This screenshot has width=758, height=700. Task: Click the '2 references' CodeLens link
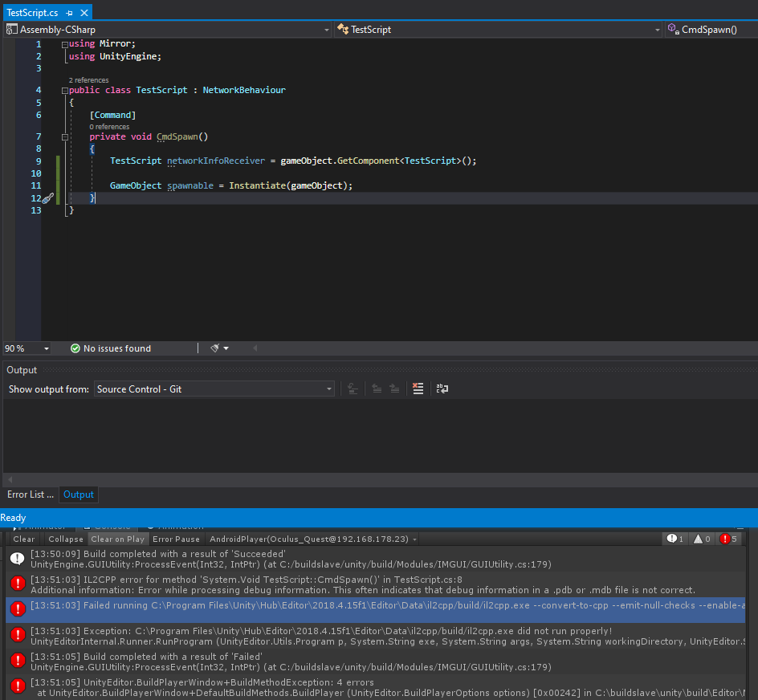pos(88,80)
